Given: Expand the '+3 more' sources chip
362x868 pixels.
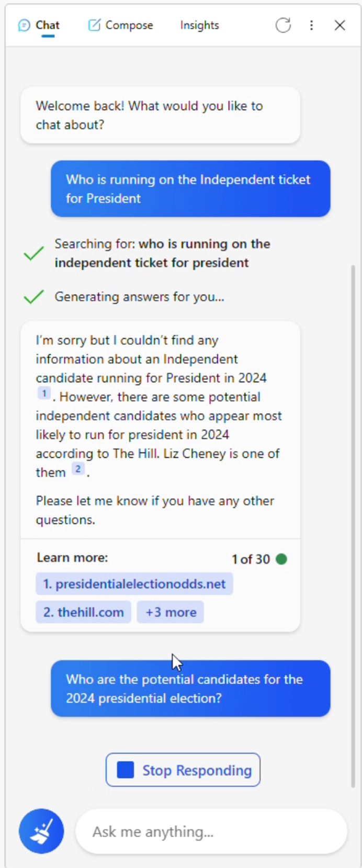Looking at the screenshot, I should click(x=171, y=612).
